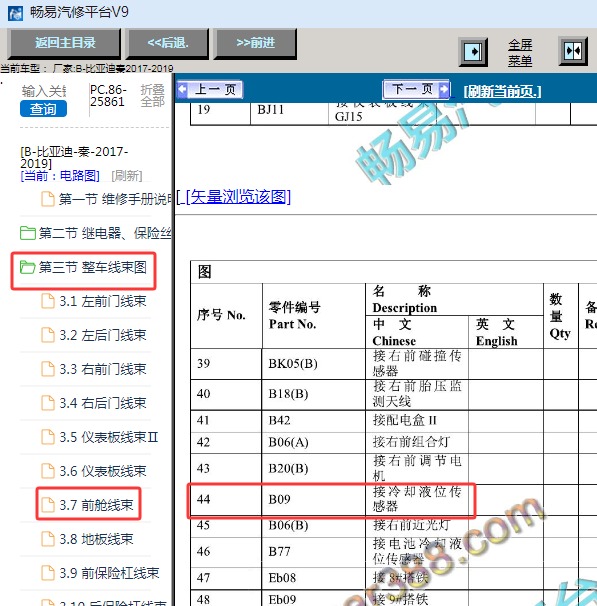Go back with the <<后退 button
597x606 pixels.
coord(168,43)
